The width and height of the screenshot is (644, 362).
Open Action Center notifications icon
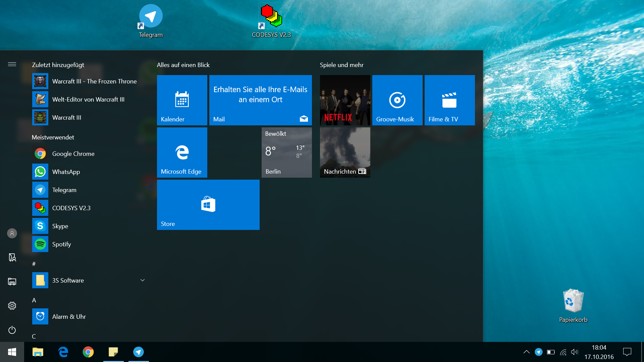(x=627, y=352)
